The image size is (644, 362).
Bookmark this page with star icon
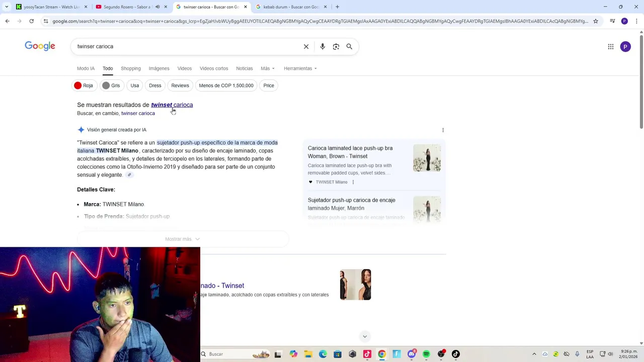pos(596,21)
